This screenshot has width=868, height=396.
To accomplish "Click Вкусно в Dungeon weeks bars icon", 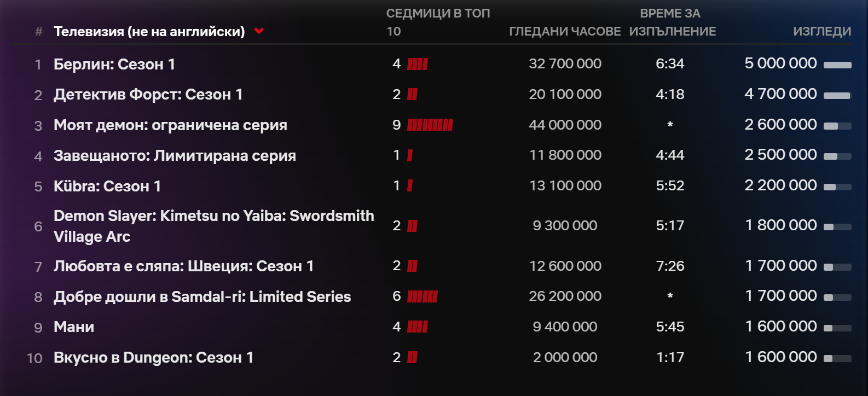I will 413,358.
